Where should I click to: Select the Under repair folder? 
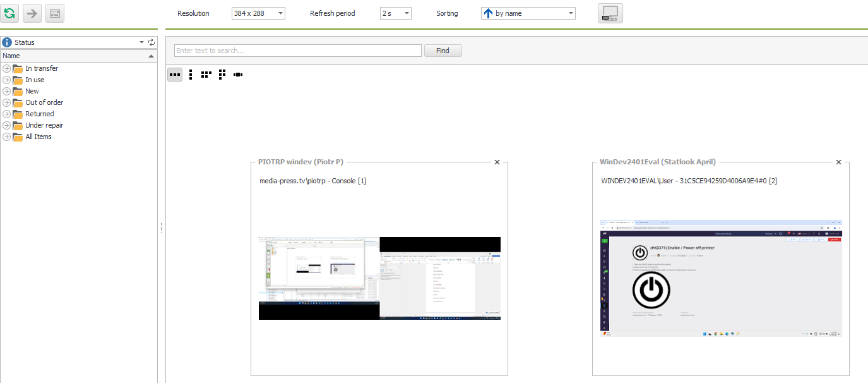pyautogui.click(x=44, y=125)
